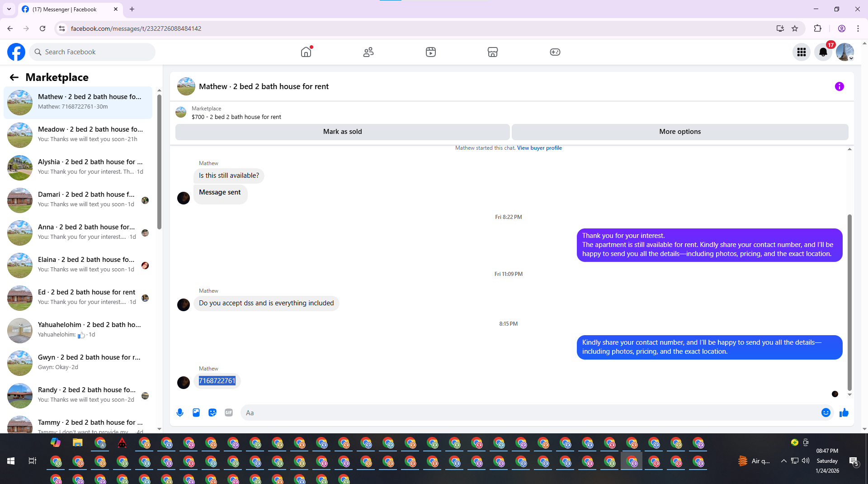Open File Explorer on the taskbar
868x484 pixels.
(x=78, y=443)
